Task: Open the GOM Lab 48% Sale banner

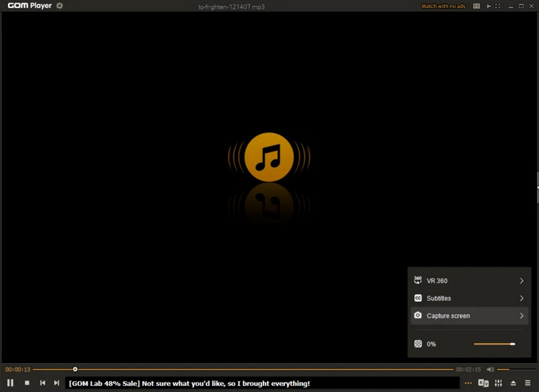Action: (189, 383)
